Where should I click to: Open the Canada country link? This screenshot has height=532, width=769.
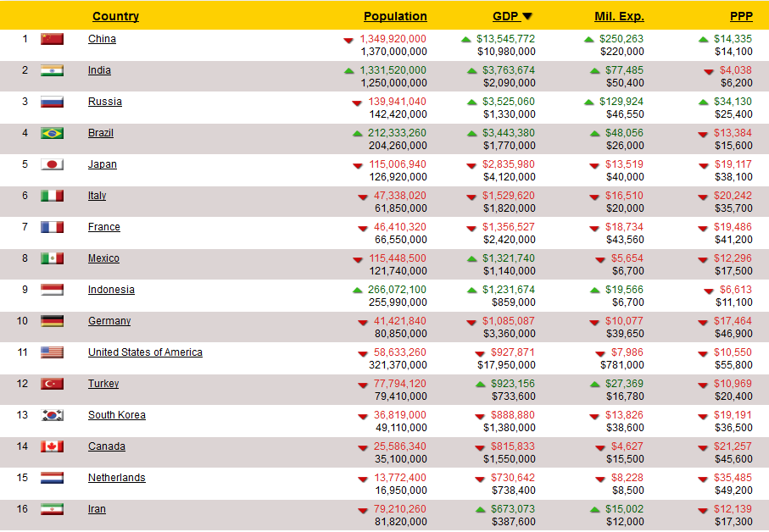coord(107,446)
